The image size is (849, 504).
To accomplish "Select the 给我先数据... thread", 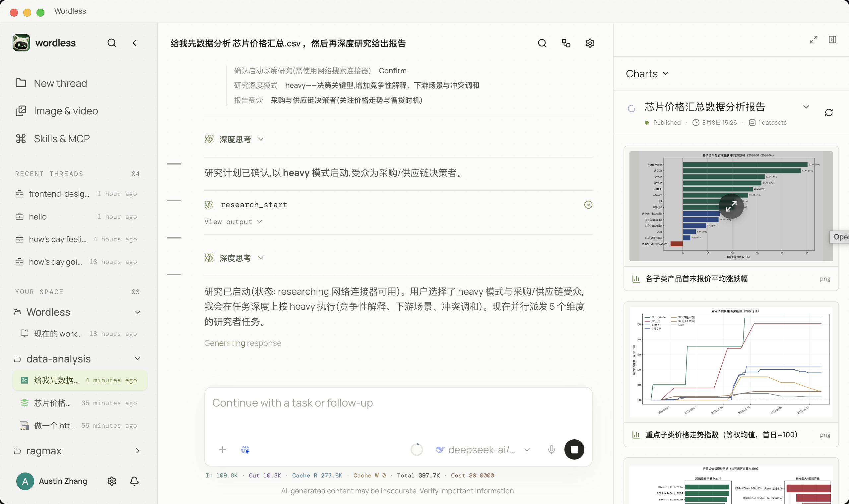I will pos(80,380).
